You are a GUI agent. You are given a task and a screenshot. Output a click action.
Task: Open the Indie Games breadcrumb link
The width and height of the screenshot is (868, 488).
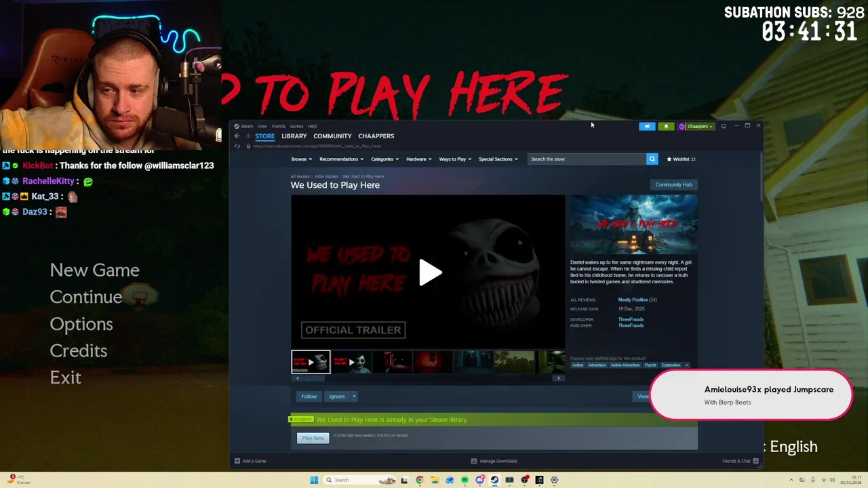click(326, 176)
